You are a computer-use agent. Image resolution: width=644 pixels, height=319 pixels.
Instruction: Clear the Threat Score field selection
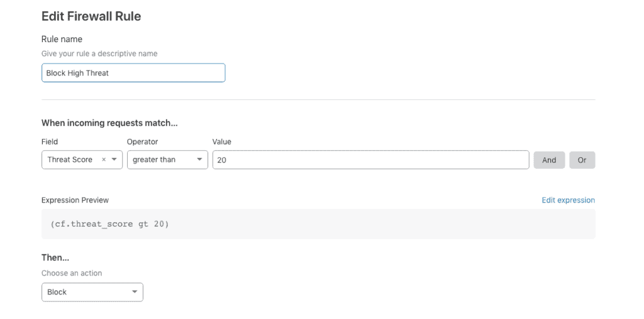click(104, 160)
